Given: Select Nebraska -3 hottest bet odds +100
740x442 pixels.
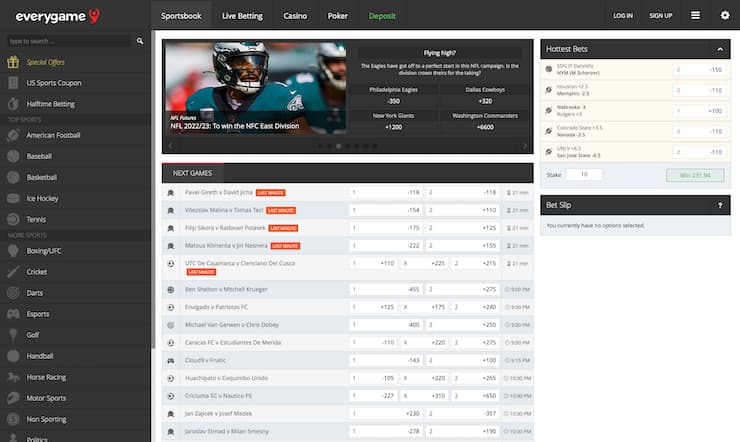Looking at the screenshot, I should pos(699,111).
